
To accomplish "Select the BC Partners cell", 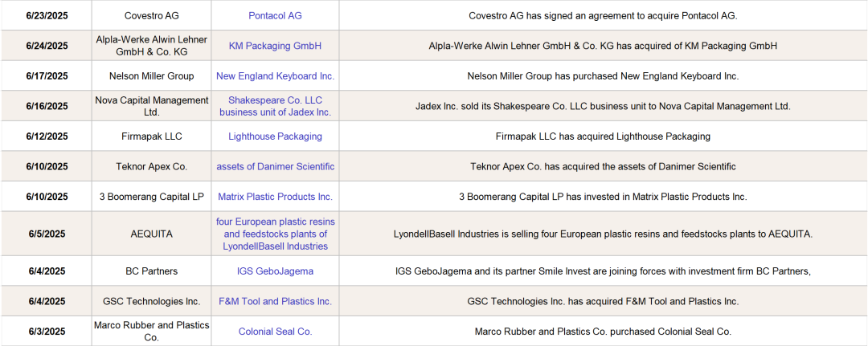I will [152, 271].
